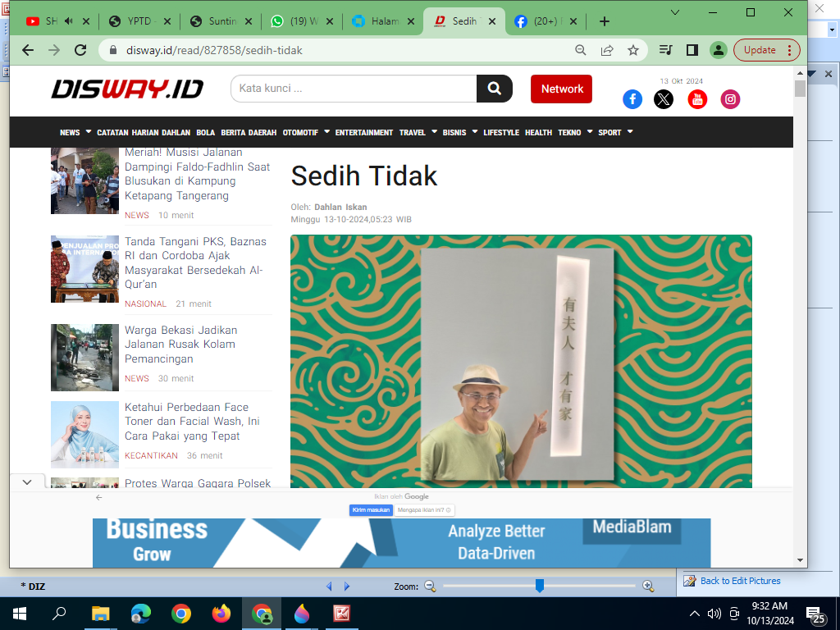Open the YouTube social icon
The width and height of the screenshot is (840, 630).
pyautogui.click(x=697, y=99)
